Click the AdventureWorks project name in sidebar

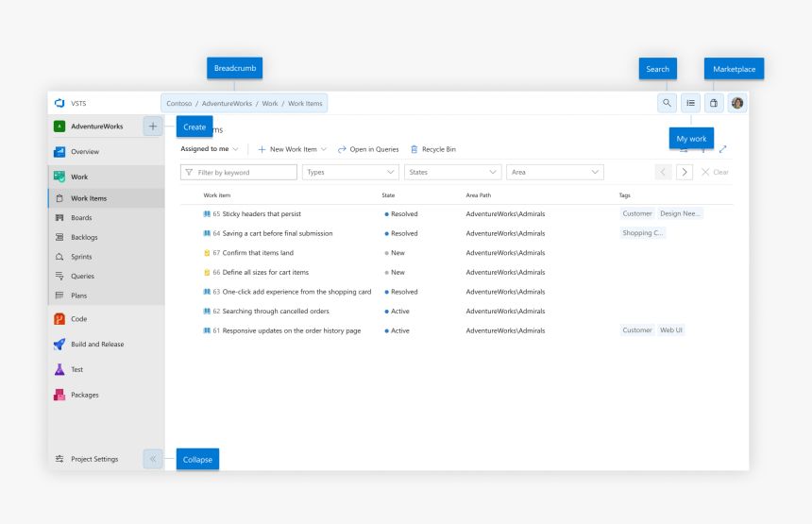pos(97,127)
